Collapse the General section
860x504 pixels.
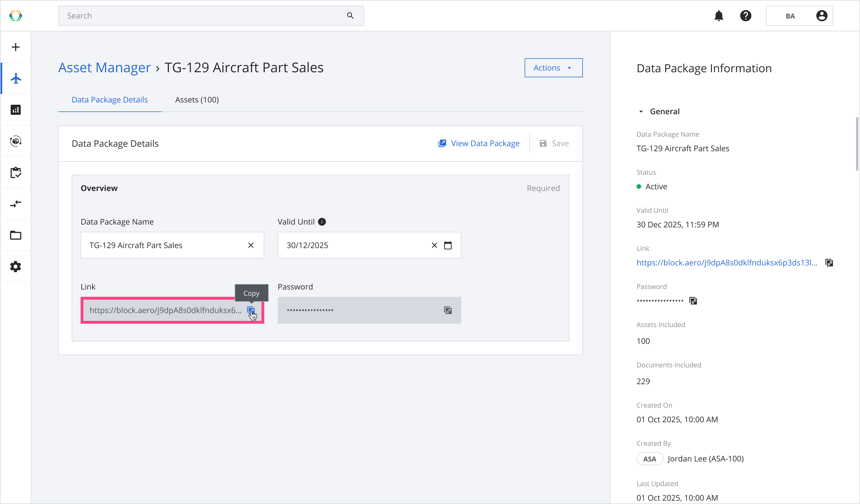pos(641,112)
